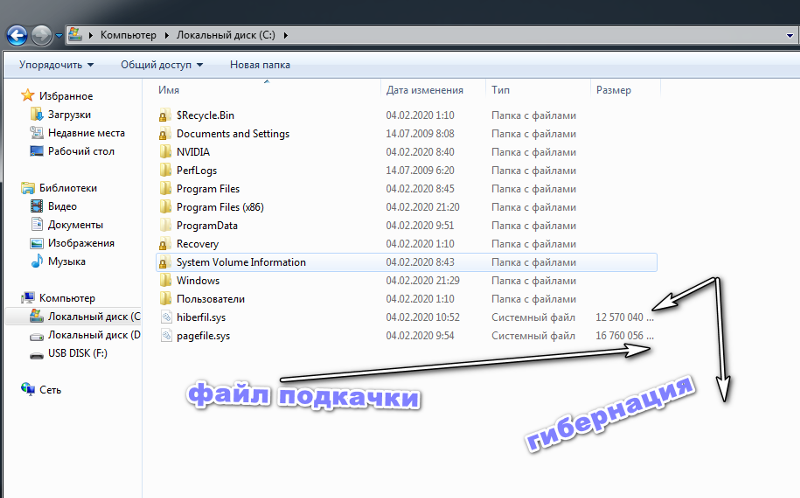Click the Program Files (x86) folder icon
This screenshot has width=800, height=498.
click(164, 207)
